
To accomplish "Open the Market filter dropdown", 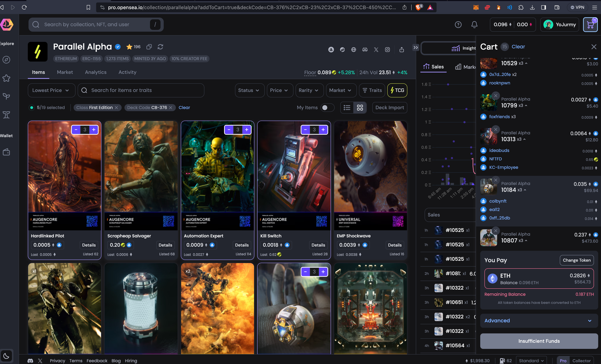I will pyautogui.click(x=341, y=90).
